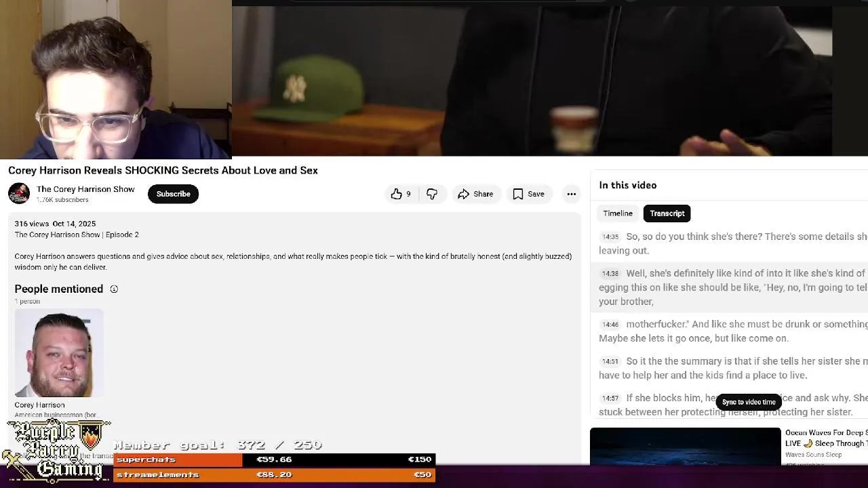Click Sync to video time button
The image size is (868, 488).
coord(749,402)
